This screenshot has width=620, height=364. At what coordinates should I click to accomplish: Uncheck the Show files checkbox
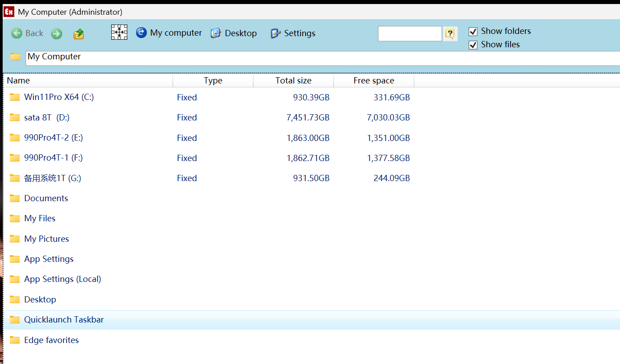click(x=473, y=45)
